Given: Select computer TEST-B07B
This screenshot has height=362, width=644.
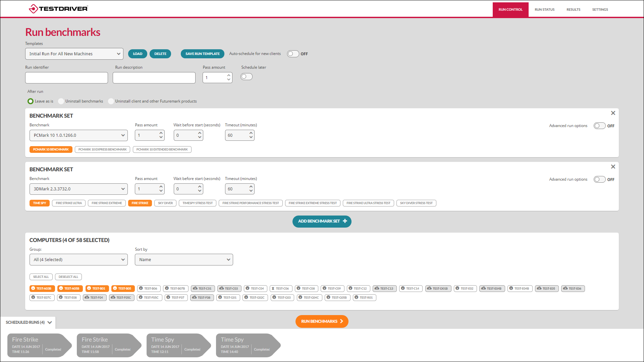Looking at the screenshot, I should pos(176,289).
